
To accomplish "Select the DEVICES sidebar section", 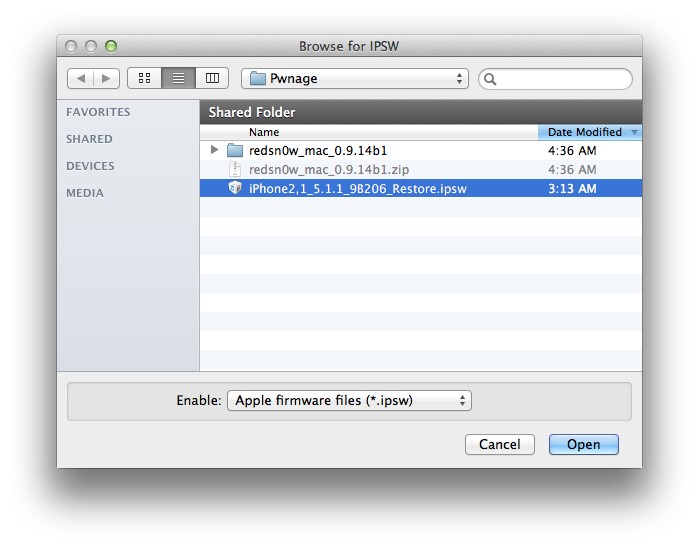I will (x=90, y=166).
